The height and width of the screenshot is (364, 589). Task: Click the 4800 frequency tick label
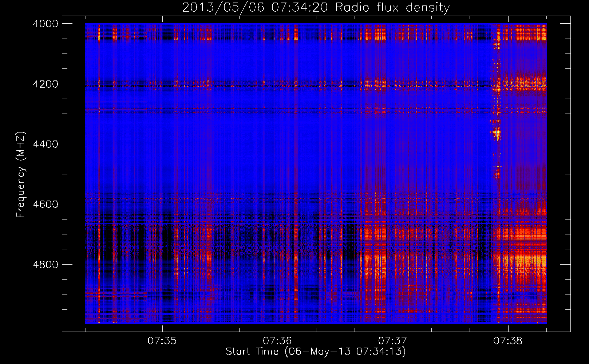tap(46, 265)
